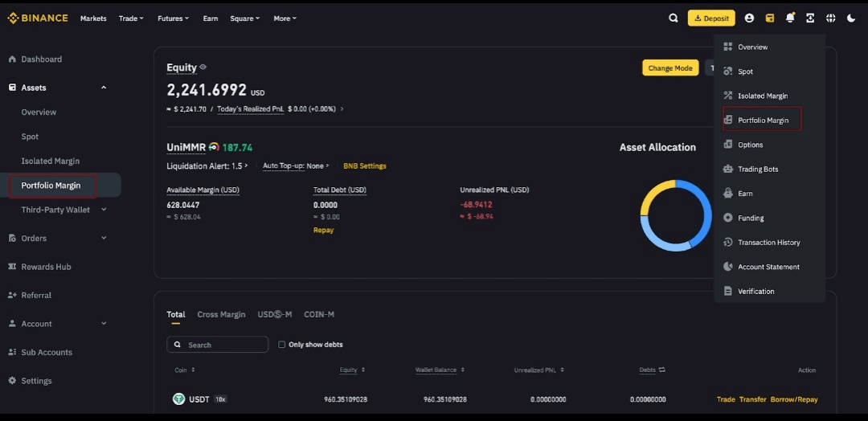Collapse the Assets section in the sidebar
Screen dimensions: 868x421
point(104,88)
